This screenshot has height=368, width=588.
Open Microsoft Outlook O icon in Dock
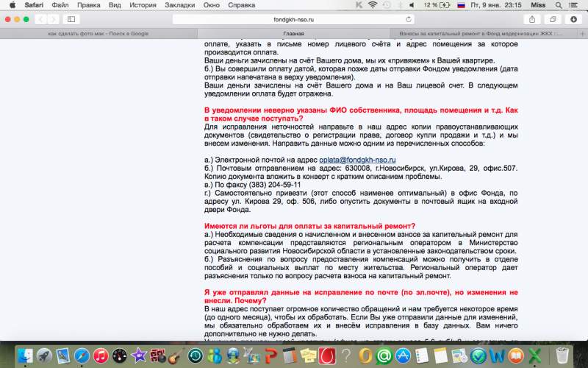(x=365, y=355)
